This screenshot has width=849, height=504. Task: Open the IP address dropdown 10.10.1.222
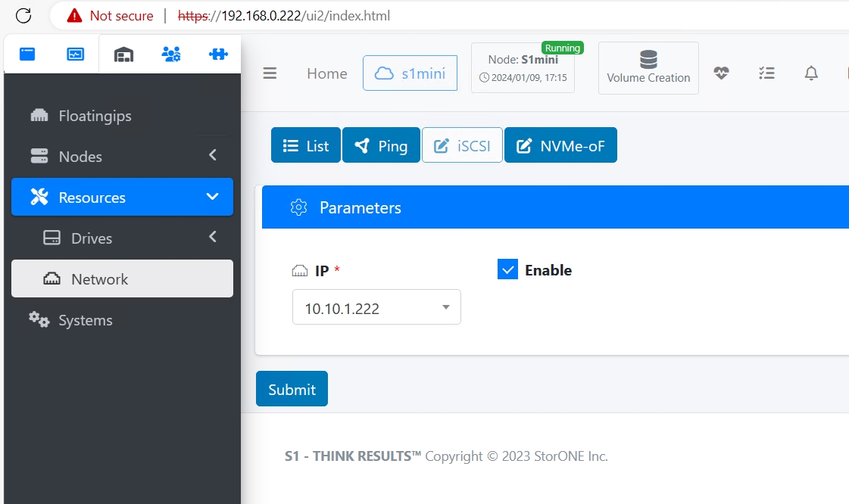tap(376, 307)
